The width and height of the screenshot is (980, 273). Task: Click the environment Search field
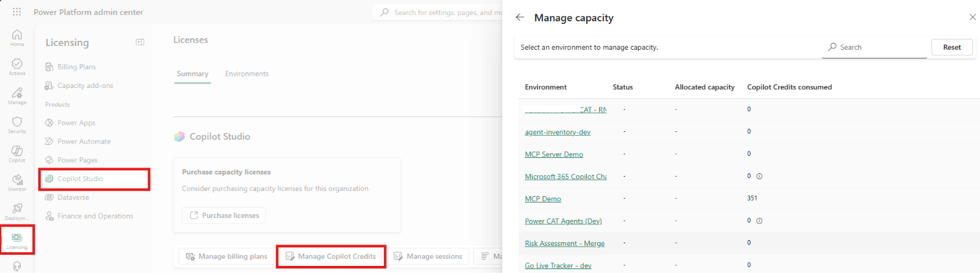pos(875,47)
